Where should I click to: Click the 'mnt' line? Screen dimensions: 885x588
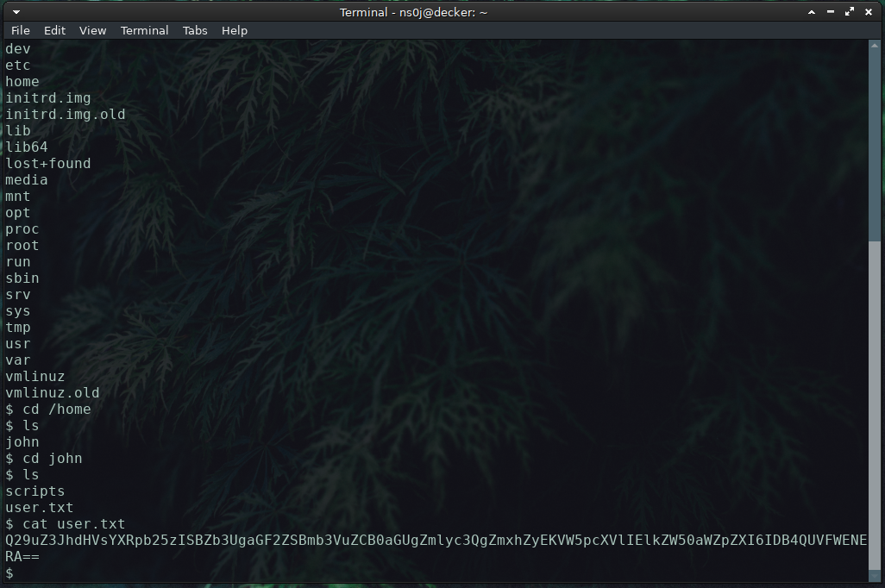click(x=17, y=197)
